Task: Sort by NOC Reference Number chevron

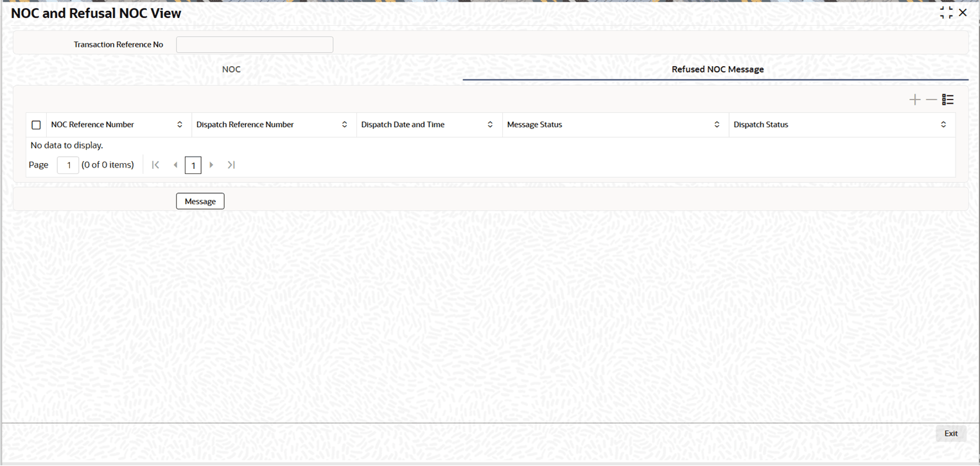Action: [180, 125]
